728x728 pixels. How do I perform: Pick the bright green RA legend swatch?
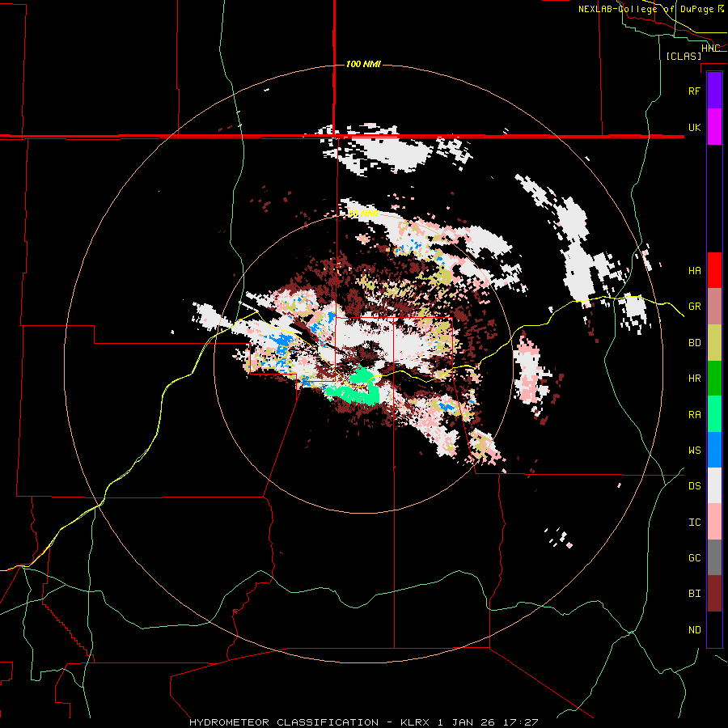[x=714, y=414]
